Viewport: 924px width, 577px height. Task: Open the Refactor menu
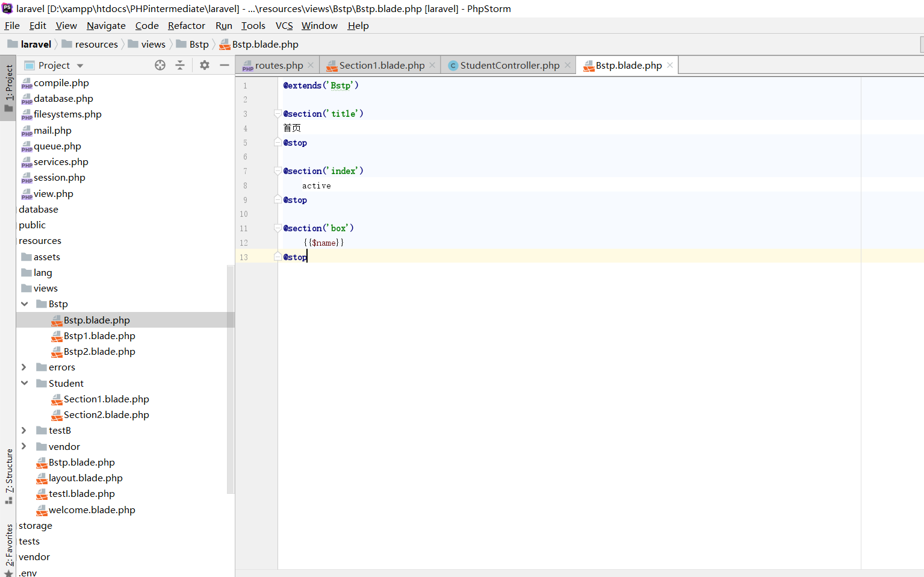(186, 25)
